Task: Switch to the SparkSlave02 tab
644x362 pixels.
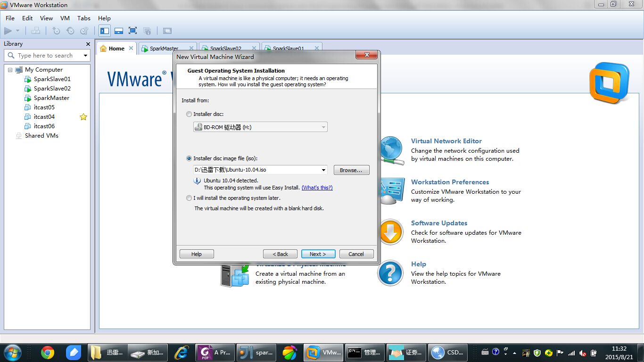Action: [226, 49]
